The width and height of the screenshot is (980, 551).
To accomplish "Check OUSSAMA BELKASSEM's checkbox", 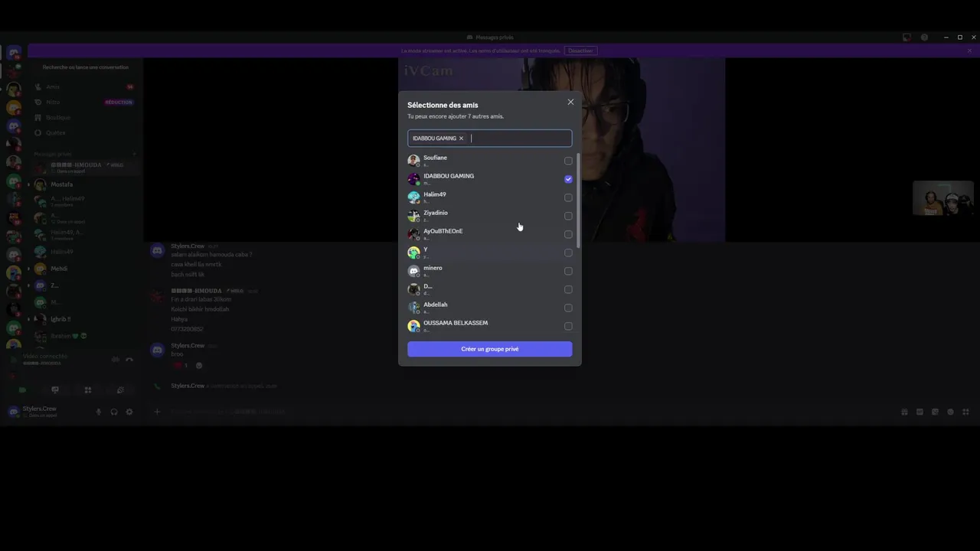I will (568, 326).
